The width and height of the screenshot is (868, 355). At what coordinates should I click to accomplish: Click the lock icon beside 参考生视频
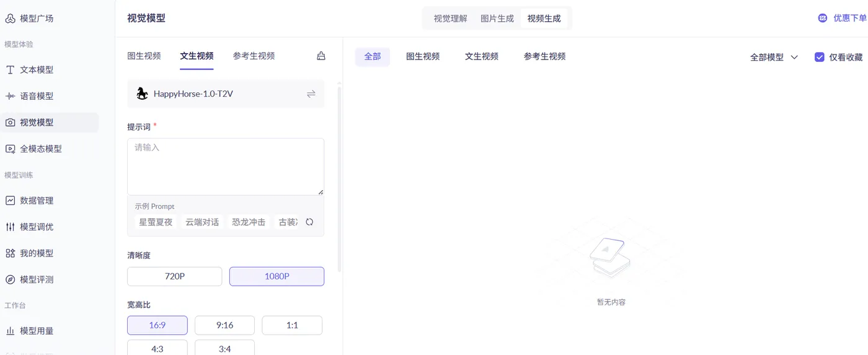[321, 56]
